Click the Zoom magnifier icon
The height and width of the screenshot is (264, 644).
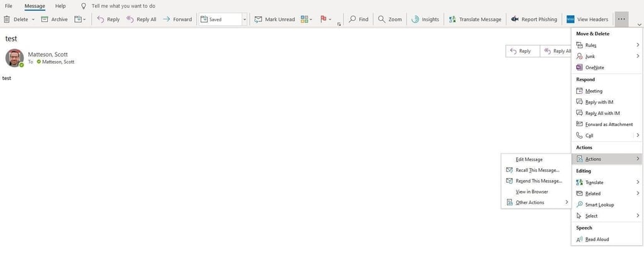tap(382, 20)
